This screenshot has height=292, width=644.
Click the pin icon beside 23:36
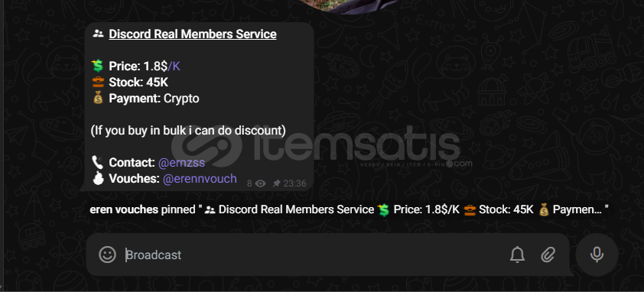coord(277,183)
